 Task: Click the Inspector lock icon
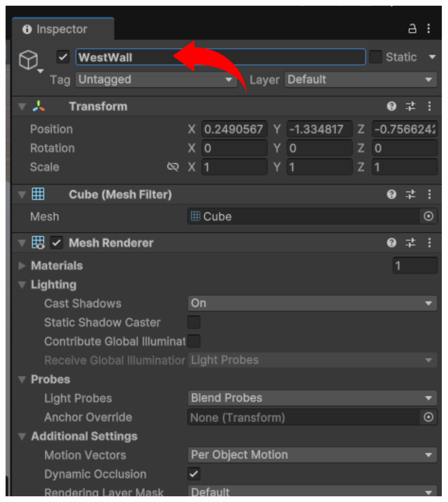point(412,29)
